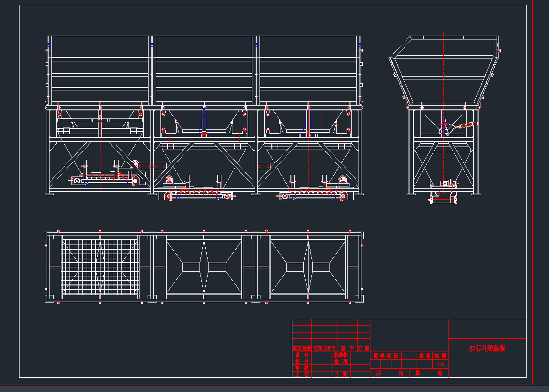Screen dimensions: 549x392
Task: Click the 工艺 row label
Action: coord(302,374)
